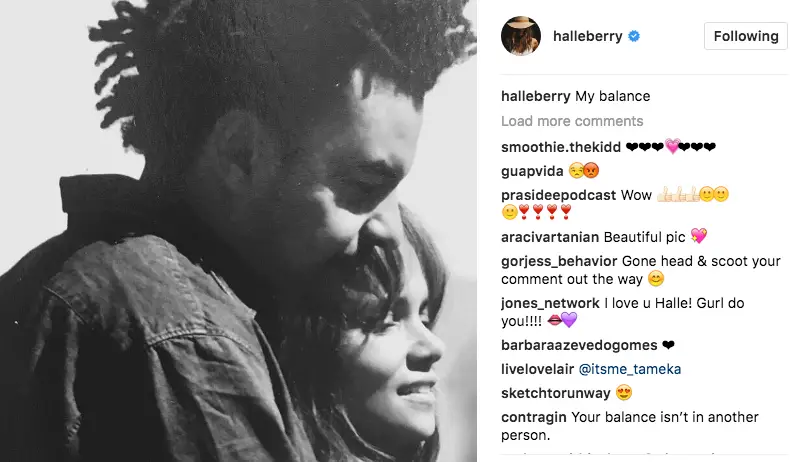Toggle the Following button

pos(746,36)
